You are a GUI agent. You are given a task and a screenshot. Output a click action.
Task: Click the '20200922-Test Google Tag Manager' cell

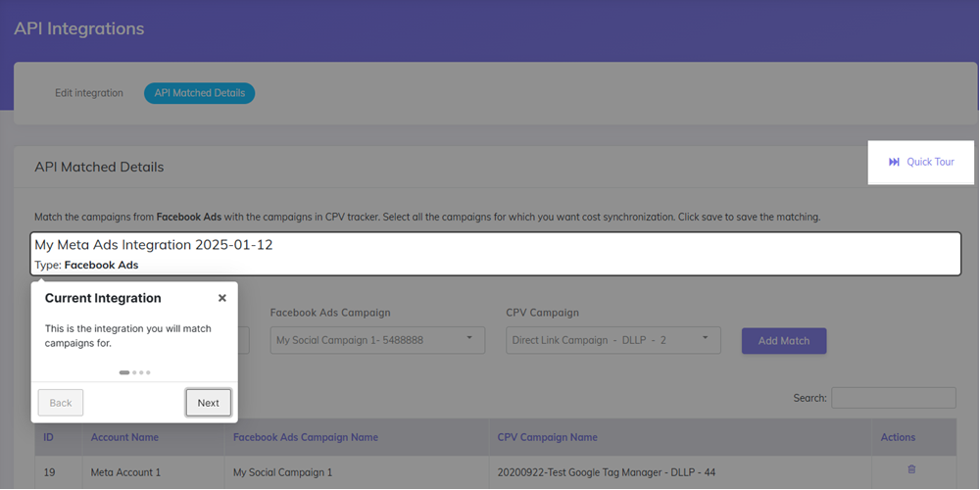[x=680, y=472]
